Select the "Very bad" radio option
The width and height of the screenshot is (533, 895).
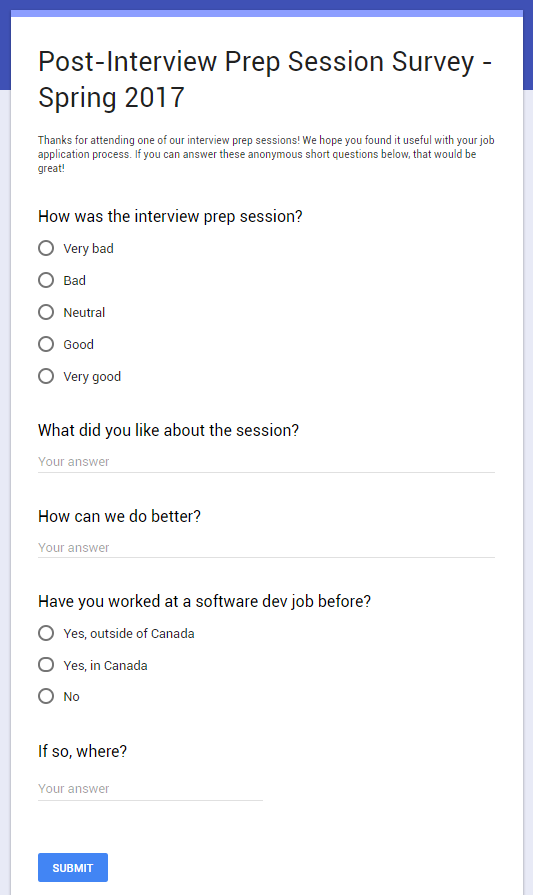46,248
